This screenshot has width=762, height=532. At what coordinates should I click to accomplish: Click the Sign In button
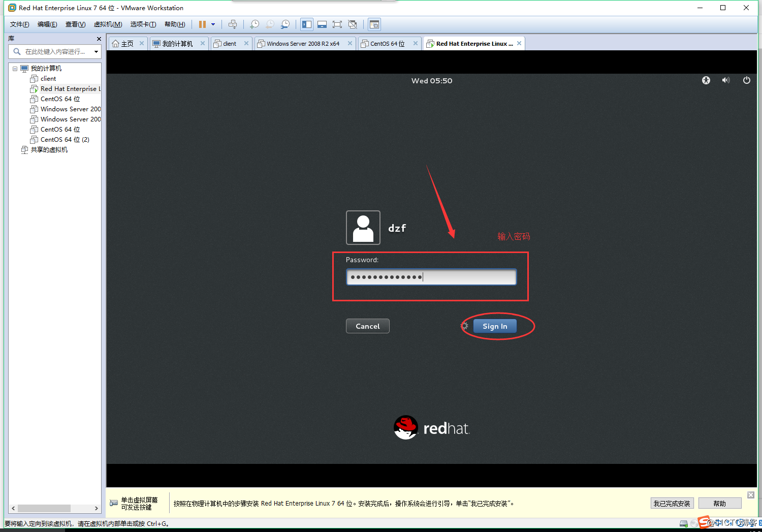[495, 326]
